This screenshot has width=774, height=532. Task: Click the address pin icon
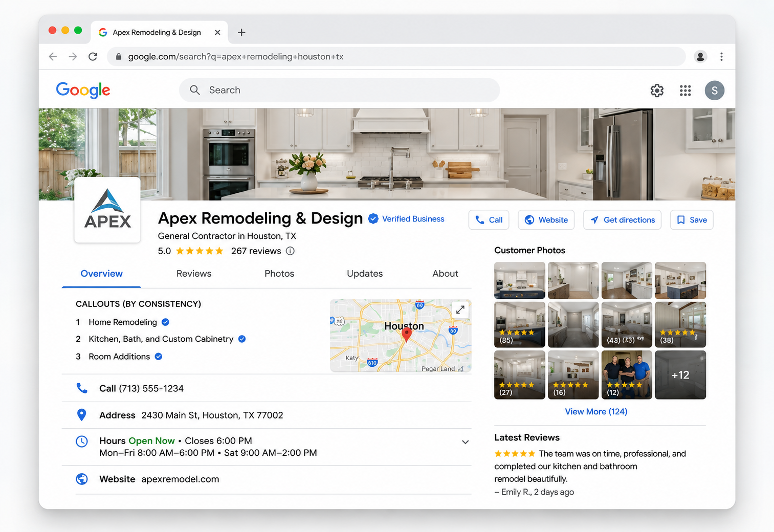coord(81,415)
